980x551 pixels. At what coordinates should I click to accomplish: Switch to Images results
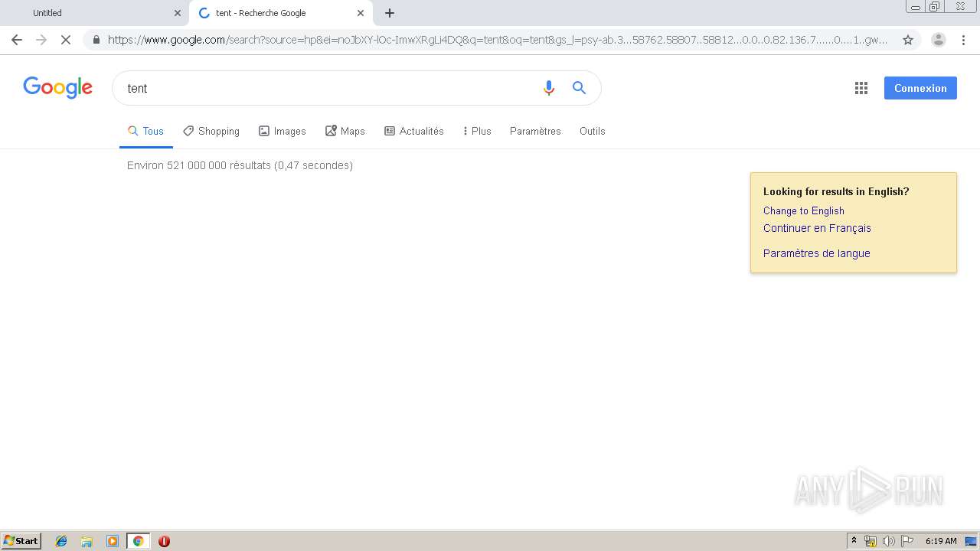click(x=283, y=131)
